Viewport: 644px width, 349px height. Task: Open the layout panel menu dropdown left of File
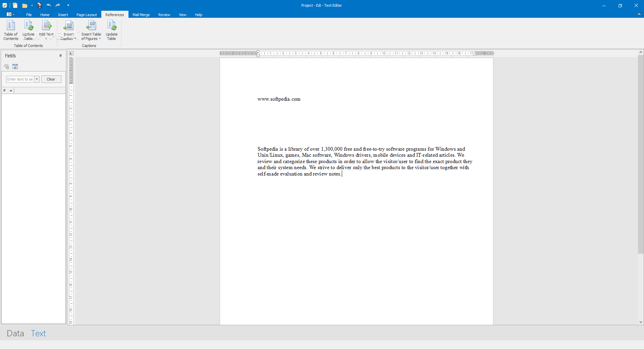10,14
